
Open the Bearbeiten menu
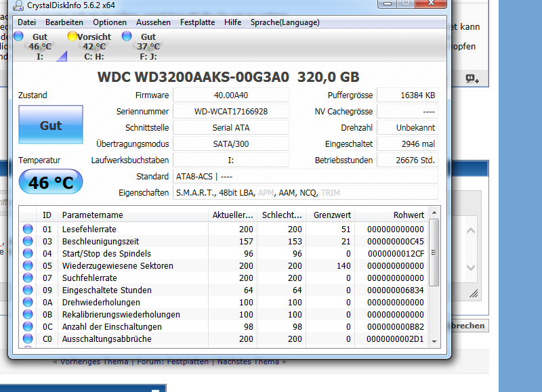pos(64,22)
